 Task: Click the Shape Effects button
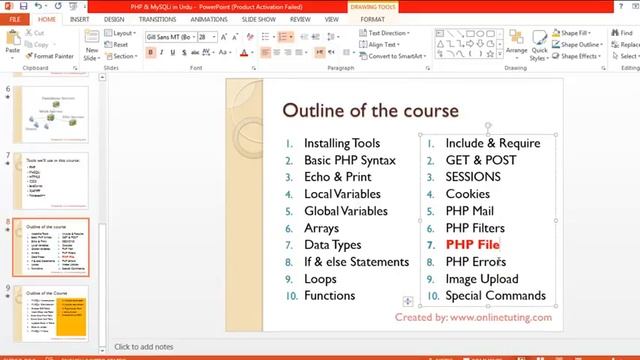click(x=577, y=56)
